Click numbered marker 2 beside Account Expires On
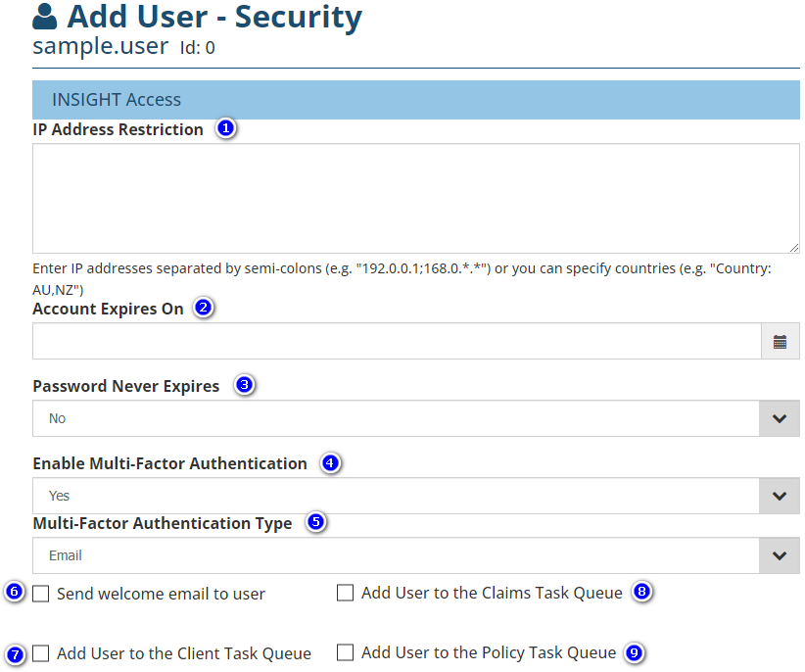 (204, 308)
